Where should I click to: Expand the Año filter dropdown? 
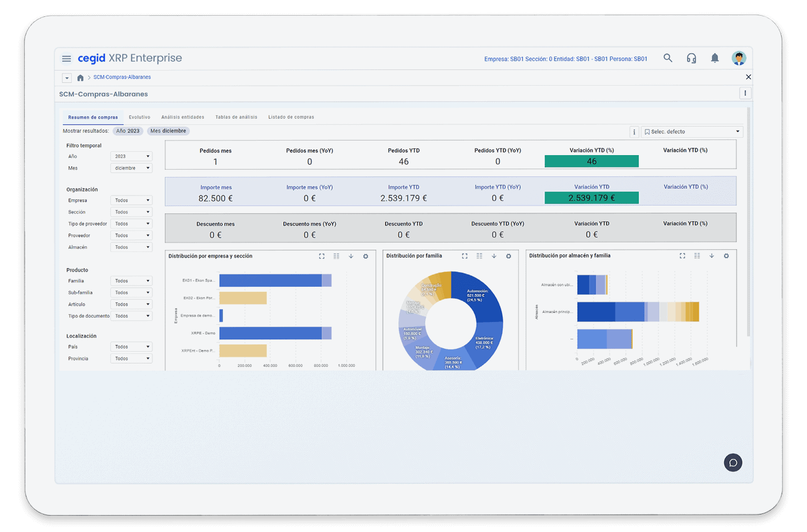[x=132, y=156]
